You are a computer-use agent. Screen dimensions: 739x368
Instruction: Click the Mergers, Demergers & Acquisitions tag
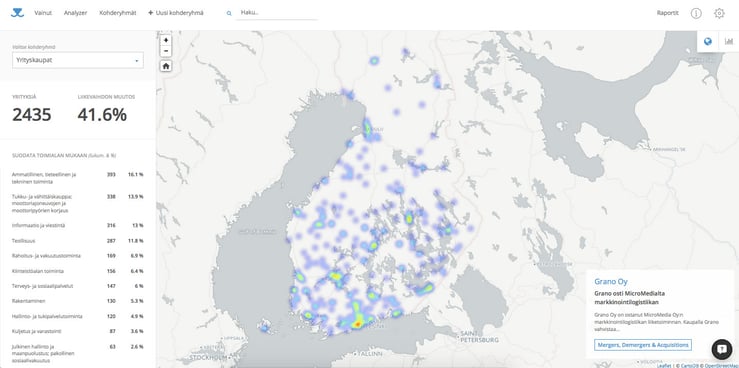coord(643,345)
